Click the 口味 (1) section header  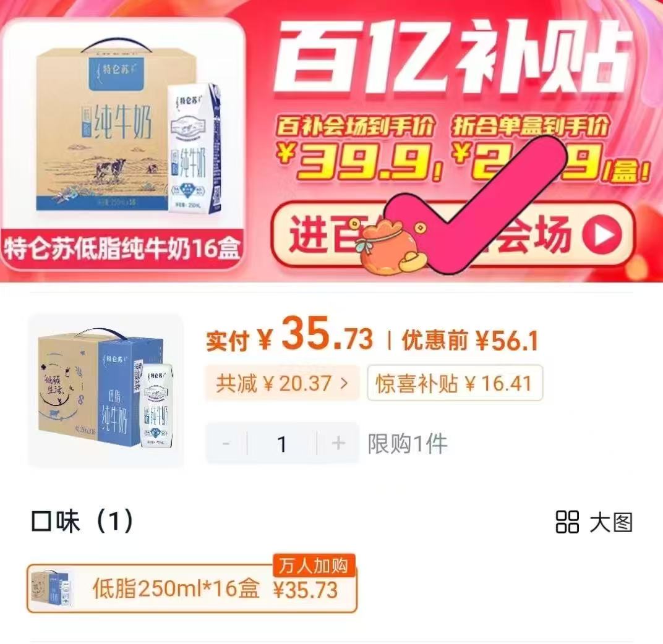click(82, 522)
